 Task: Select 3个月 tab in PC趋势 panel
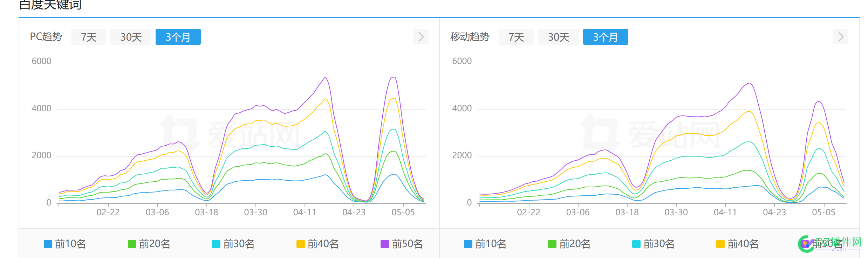tap(178, 37)
